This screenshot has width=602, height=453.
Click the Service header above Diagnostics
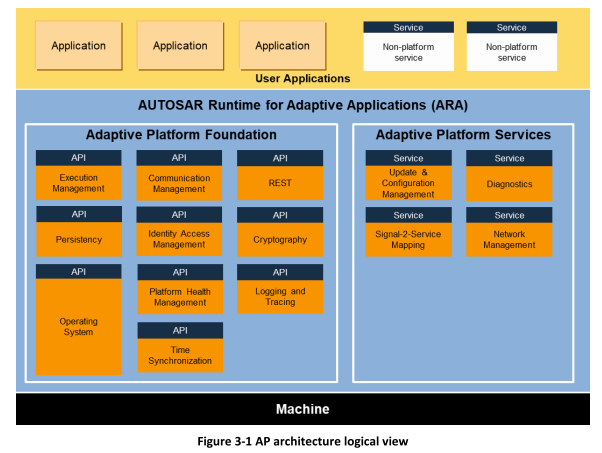click(509, 158)
